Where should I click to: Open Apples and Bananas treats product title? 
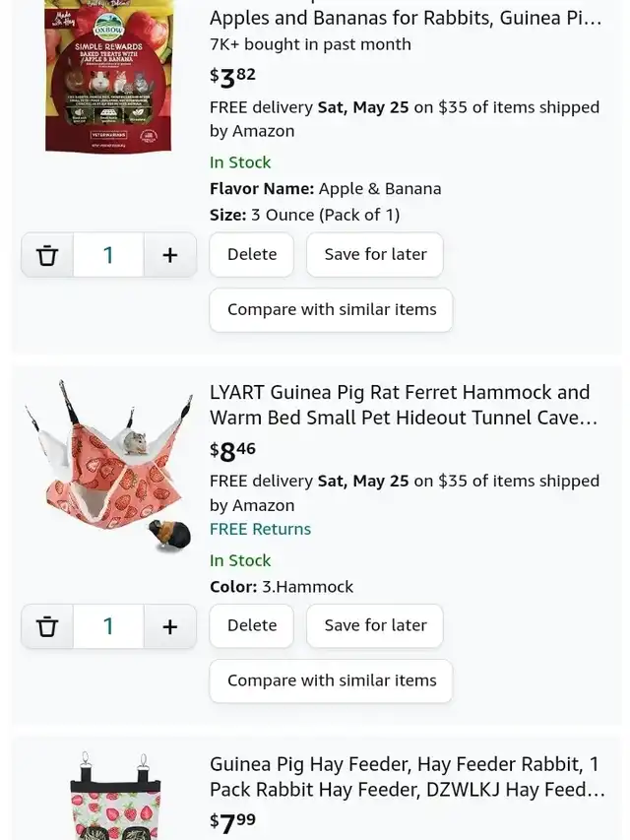pos(406,18)
